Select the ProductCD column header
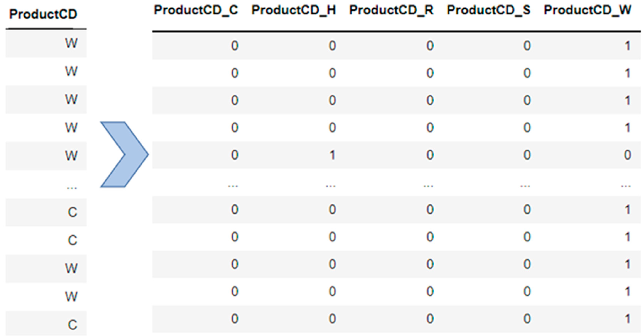644x336 pixels. [x=43, y=14]
